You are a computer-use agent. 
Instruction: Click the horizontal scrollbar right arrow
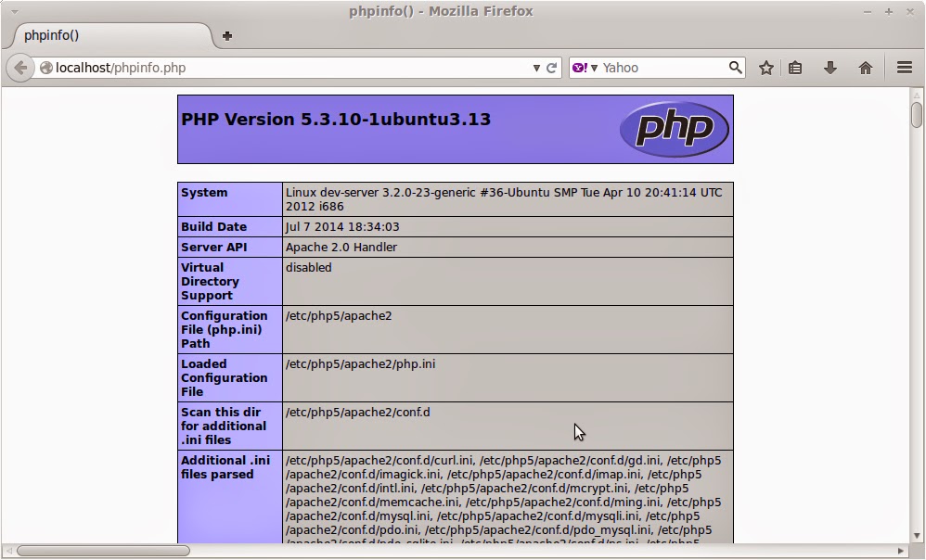(x=901, y=551)
